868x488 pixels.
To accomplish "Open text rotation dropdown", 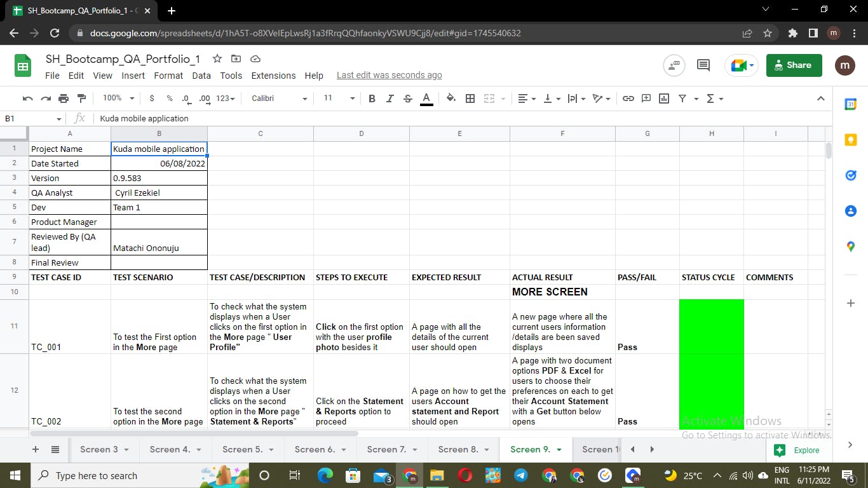I will point(601,98).
